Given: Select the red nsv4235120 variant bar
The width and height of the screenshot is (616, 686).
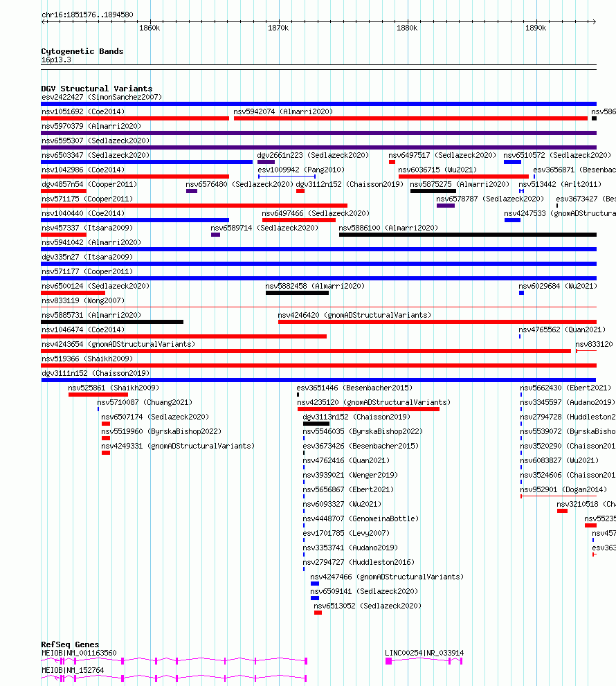Looking at the screenshot, I should pos(368,409).
